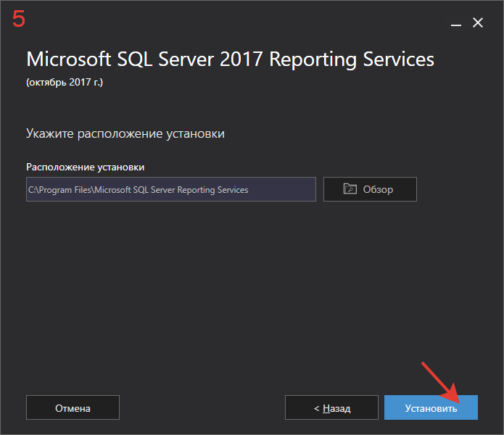Close the Reporting Services setup window

pyautogui.click(x=478, y=22)
